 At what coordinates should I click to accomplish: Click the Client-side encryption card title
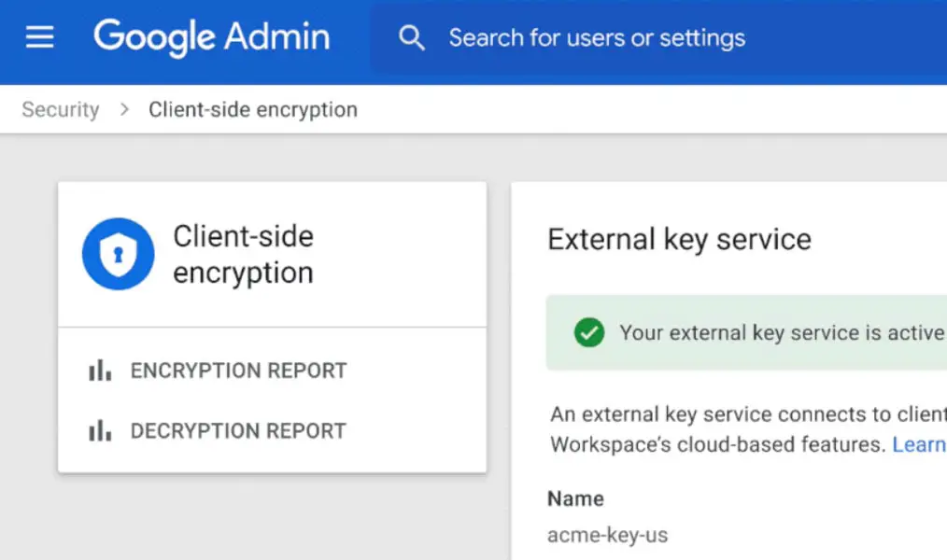pyautogui.click(x=244, y=254)
